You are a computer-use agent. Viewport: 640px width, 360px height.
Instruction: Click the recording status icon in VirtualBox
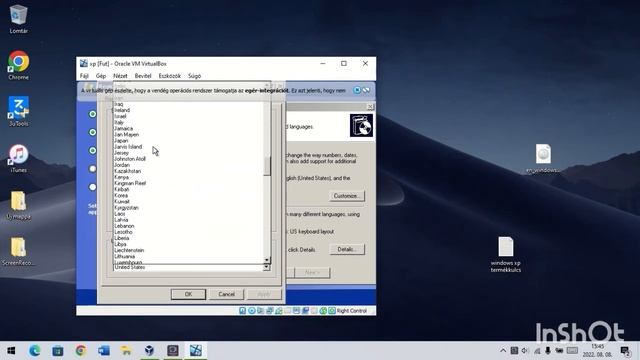305,311
